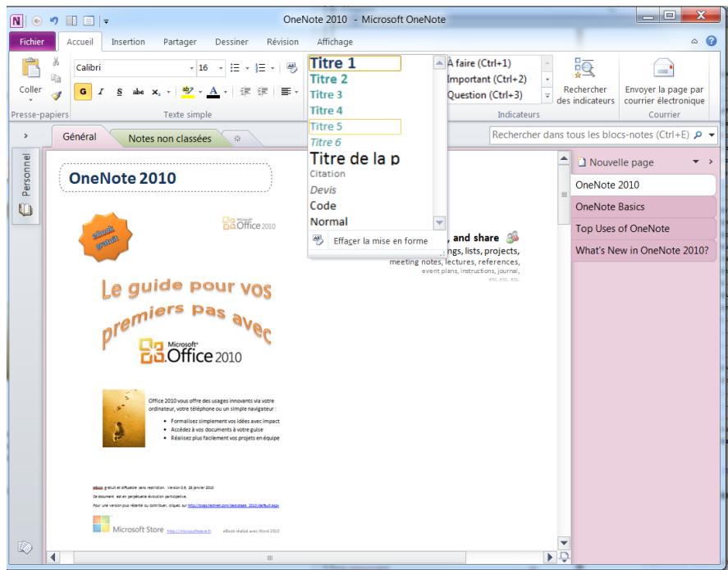The image size is (728, 570).
Task: Collapse the page tabs pane chevron
Action: 711,162
